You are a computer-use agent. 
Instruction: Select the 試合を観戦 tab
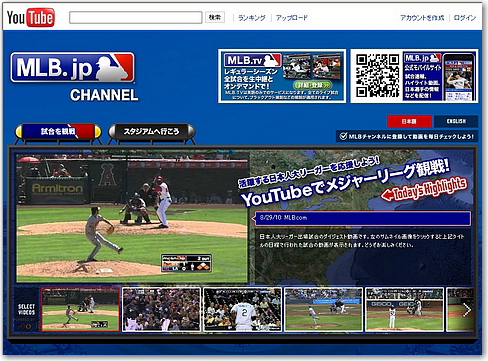pos(58,131)
